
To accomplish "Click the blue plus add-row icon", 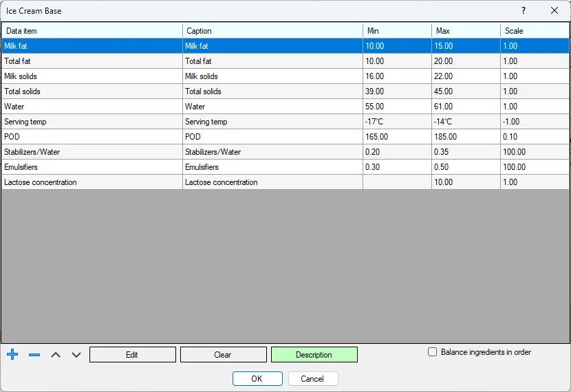I will tap(12, 354).
